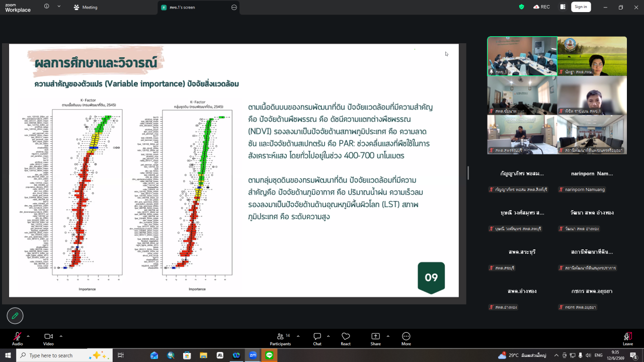
Task: Click the green annotate pencil button
Action: click(x=15, y=316)
